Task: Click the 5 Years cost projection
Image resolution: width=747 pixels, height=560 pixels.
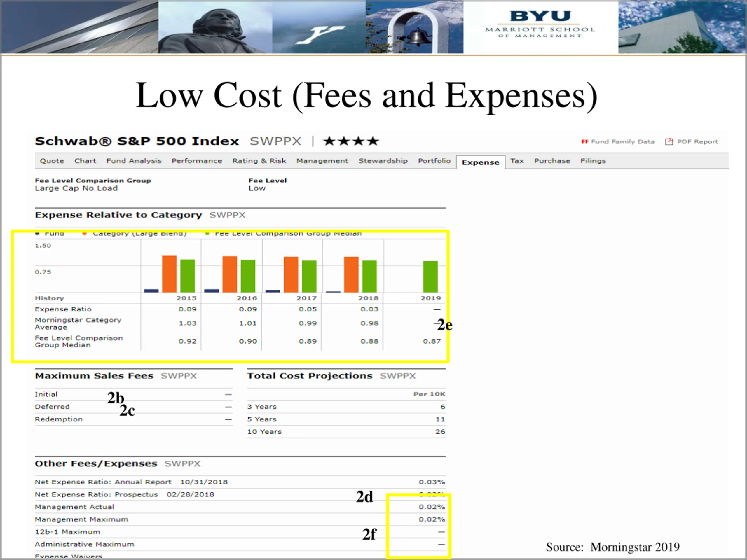Action: (x=346, y=419)
